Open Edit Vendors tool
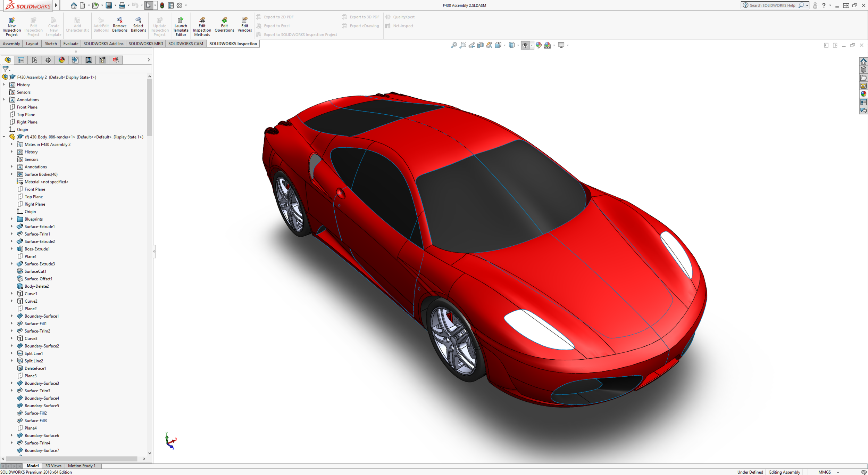Viewport: 868px width, 475px height. point(244,25)
